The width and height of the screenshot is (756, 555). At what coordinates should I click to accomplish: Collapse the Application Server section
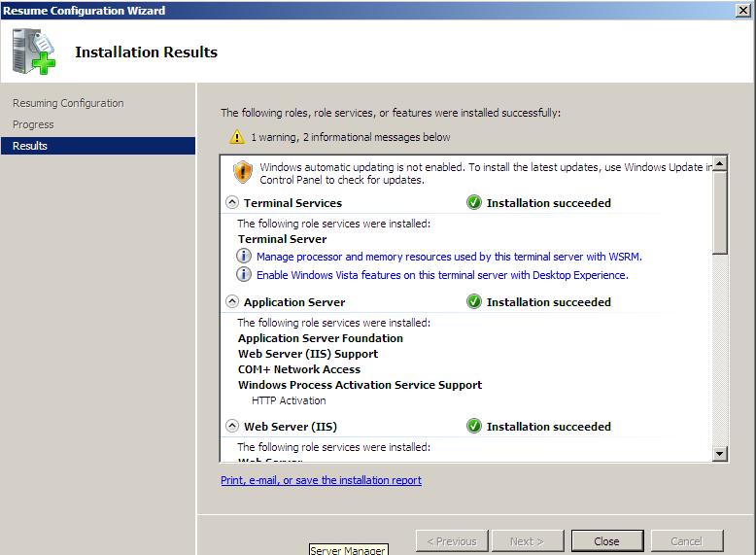(x=232, y=302)
